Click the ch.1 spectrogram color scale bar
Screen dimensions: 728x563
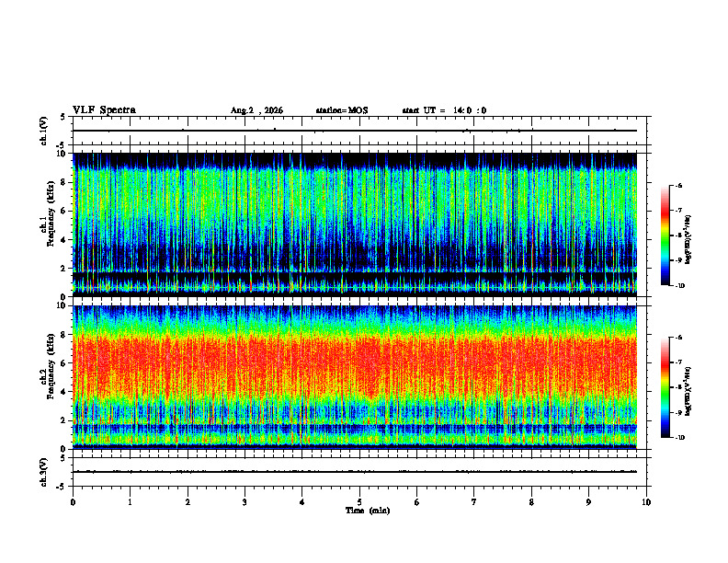click(x=665, y=236)
